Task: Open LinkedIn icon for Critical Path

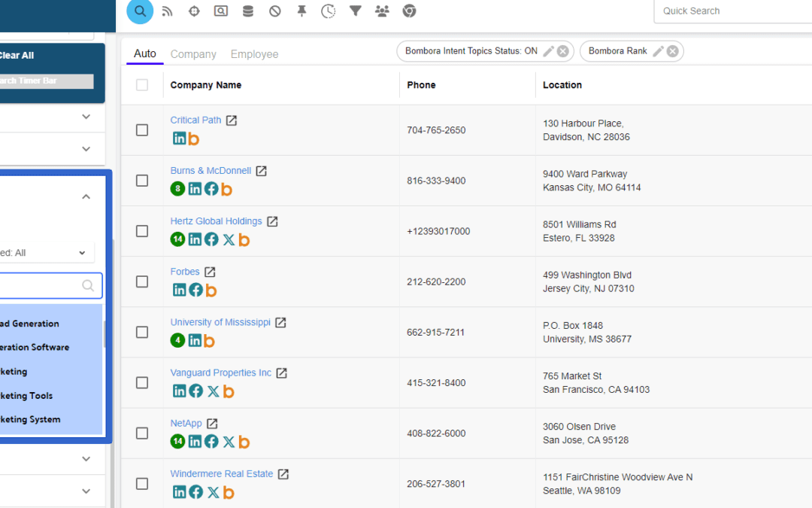Action: pos(179,138)
